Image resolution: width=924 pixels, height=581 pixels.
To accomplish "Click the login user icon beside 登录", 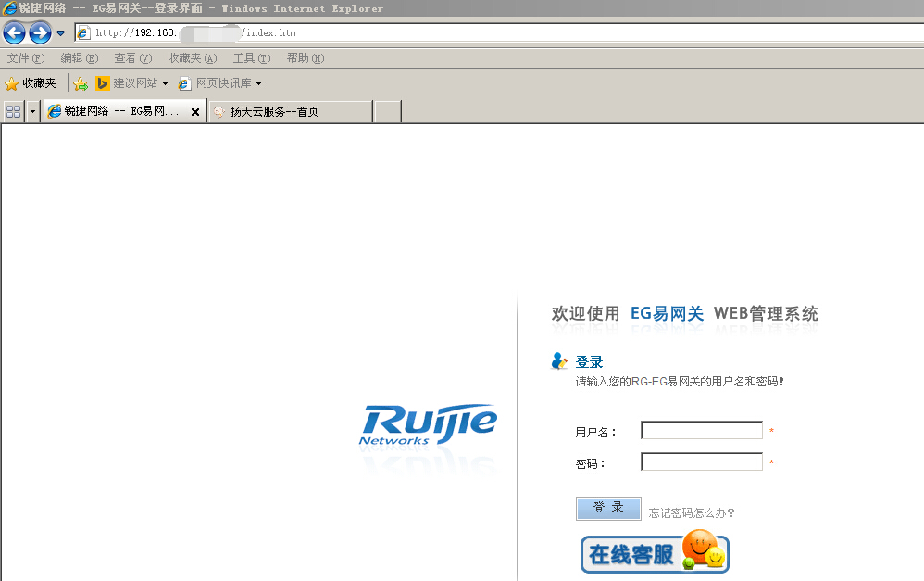I will (558, 361).
